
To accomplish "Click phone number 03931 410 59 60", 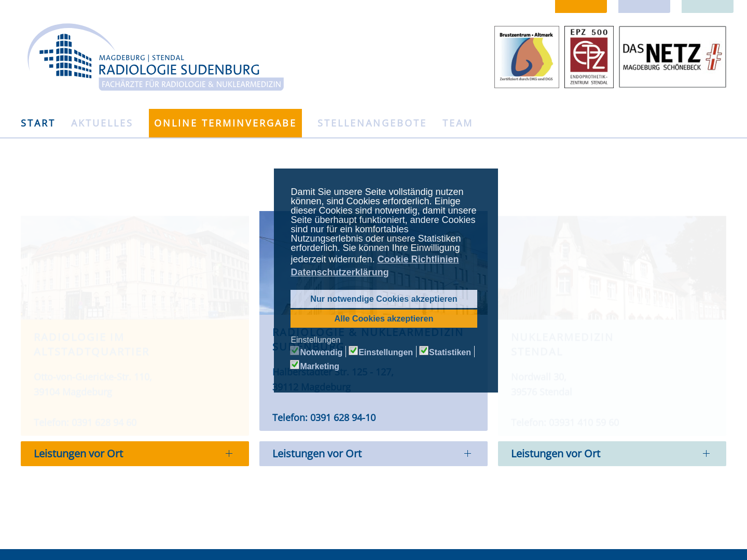I will (x=584, y=423).
